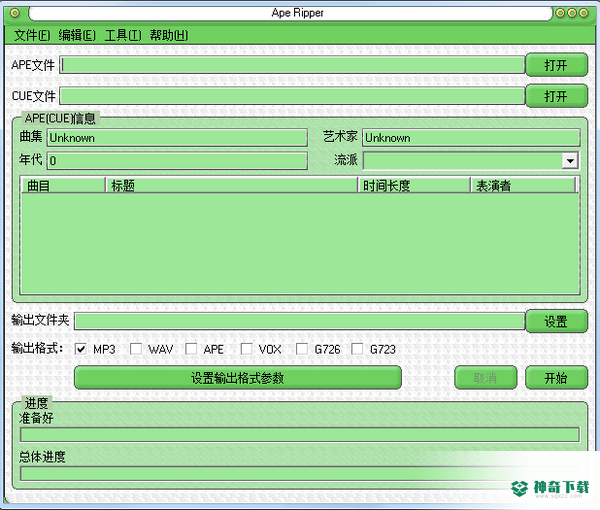Open the 文件(F) menu

[x=32, y=36]
